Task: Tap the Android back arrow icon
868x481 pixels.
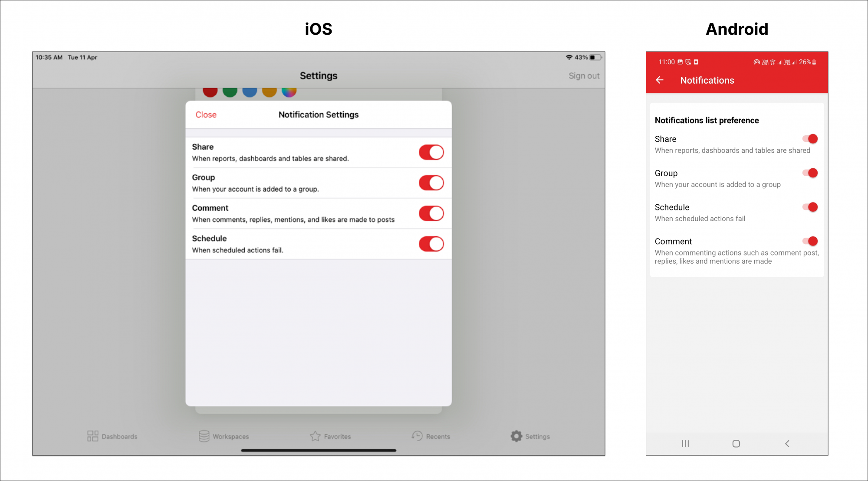Action: point(660,80)
